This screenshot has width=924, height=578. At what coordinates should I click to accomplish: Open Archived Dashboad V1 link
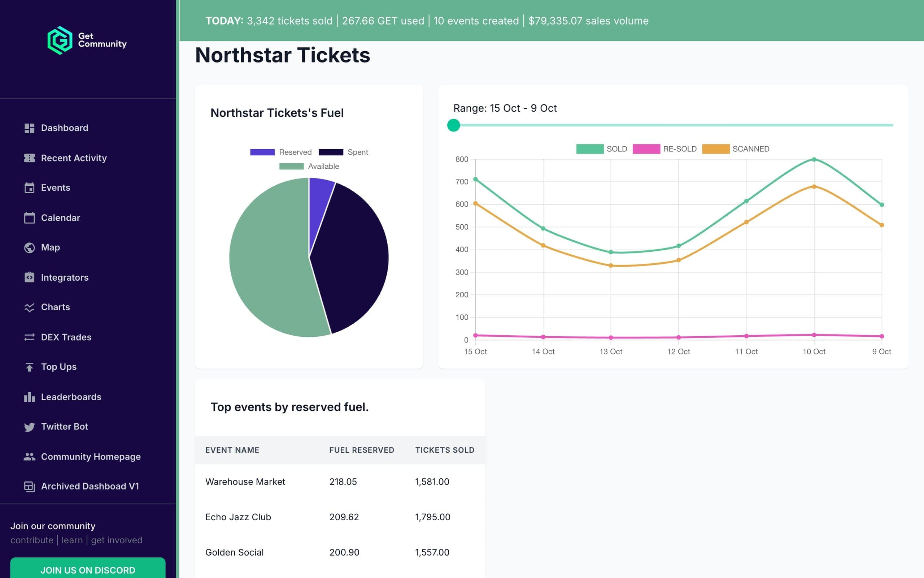click(90, 486)
